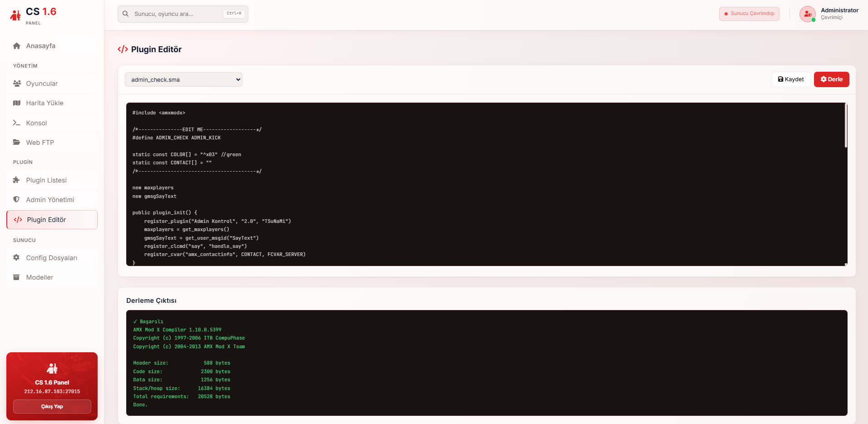Click the terminal icon beside Konsol

(x=17, y=123)
